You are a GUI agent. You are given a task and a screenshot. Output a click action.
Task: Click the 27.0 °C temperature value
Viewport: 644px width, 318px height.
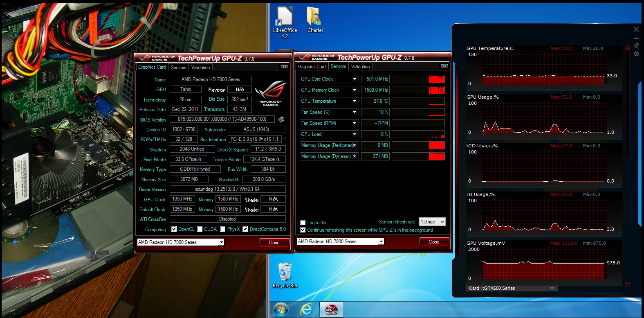375,101
